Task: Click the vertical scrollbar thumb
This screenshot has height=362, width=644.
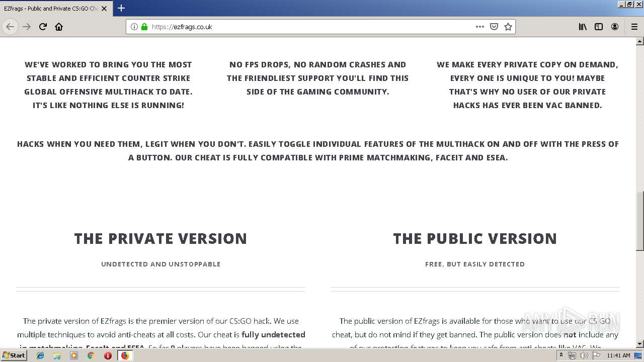Action: point(639,221)
